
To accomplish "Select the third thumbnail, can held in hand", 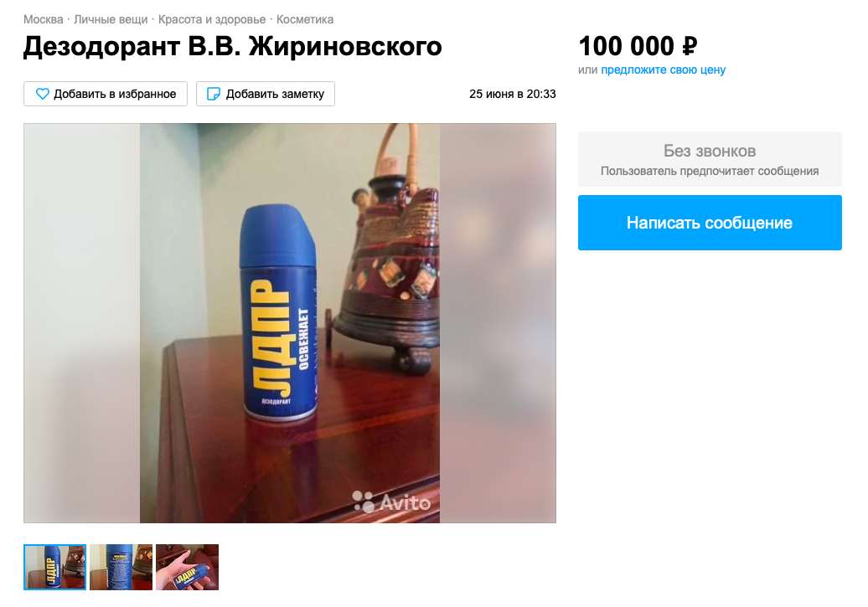I will [x=187, y=567].
